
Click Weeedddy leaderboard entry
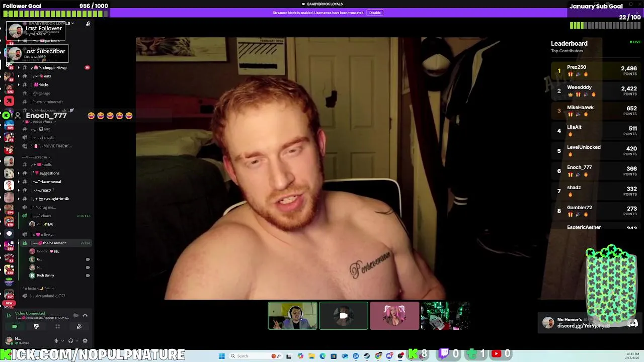point(595,90)
